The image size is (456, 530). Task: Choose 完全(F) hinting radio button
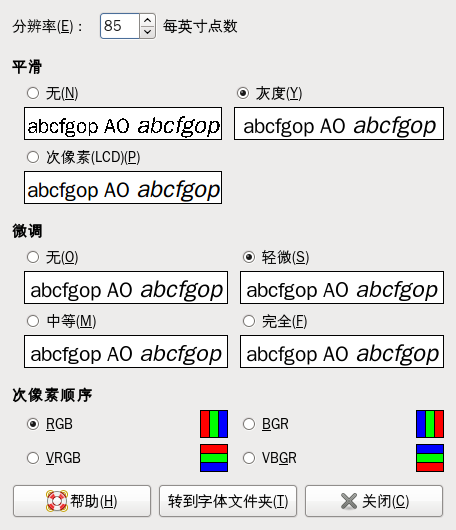pyautogui.click(x=249, y=321)
